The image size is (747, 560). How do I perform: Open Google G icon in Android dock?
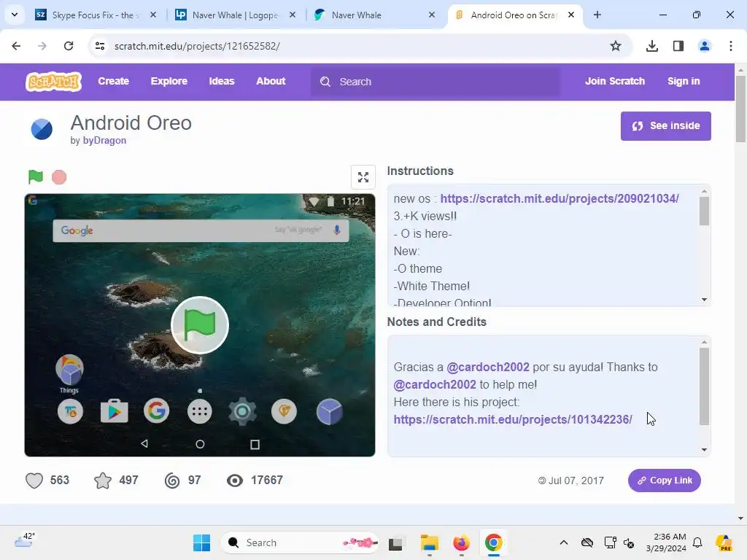[157, 411]
